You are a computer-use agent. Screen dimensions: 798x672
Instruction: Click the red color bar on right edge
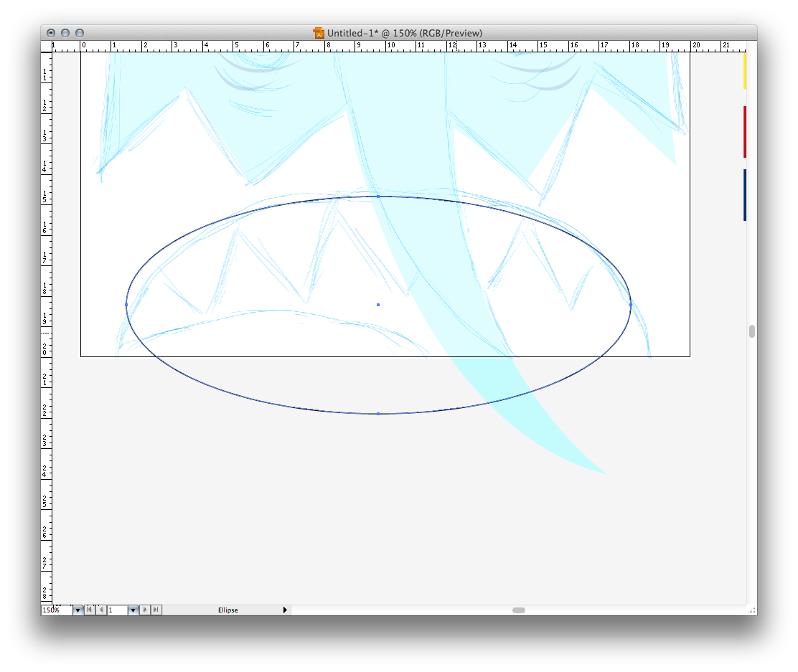coord(745,132)
